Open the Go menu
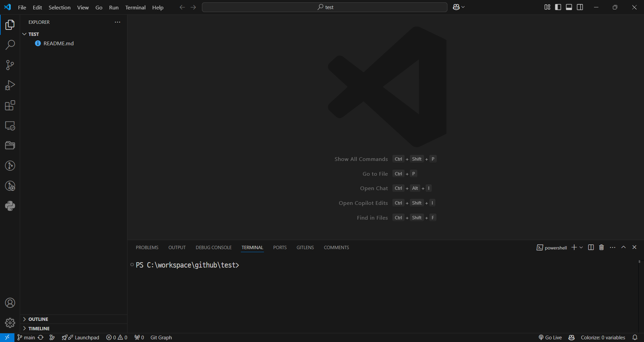The height and width of the screenshot is (342, 644). click(99, 7)
